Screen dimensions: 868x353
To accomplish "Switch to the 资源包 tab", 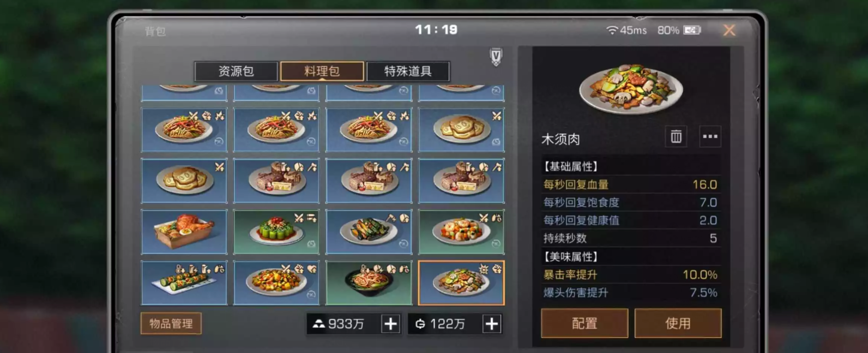I will click(236, 71).
